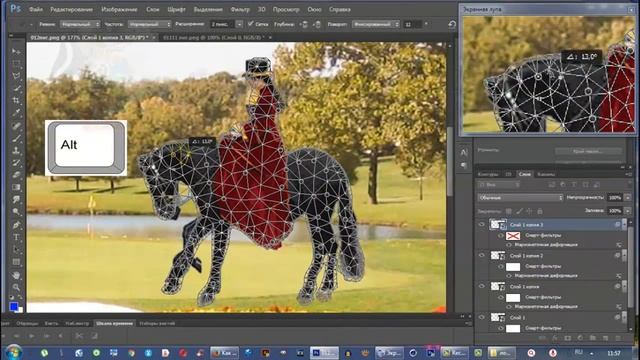
Task: Click the rotation angle input field
Action: (x=412, y=24)
